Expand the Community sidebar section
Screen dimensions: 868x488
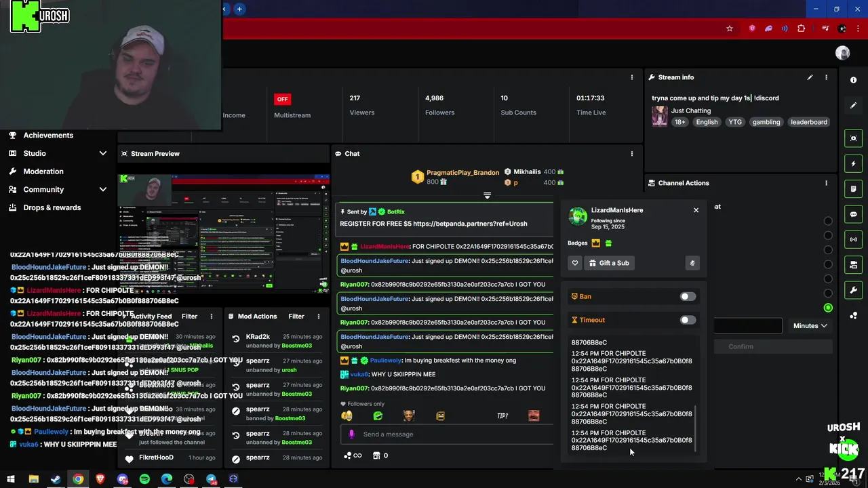click(103, 190)
